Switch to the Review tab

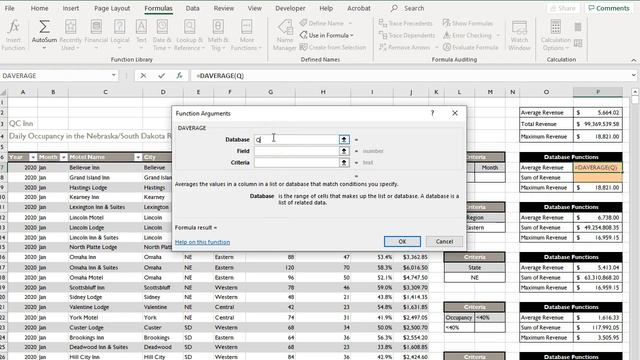[224, 8]
